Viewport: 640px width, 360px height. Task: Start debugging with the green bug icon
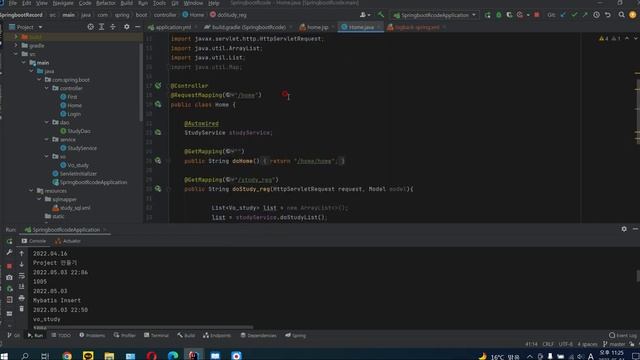click(x=498, y=15)
